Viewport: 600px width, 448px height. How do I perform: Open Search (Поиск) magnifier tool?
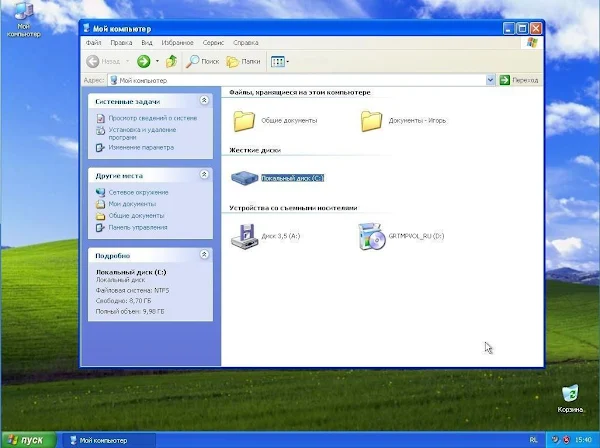[202, 61]
